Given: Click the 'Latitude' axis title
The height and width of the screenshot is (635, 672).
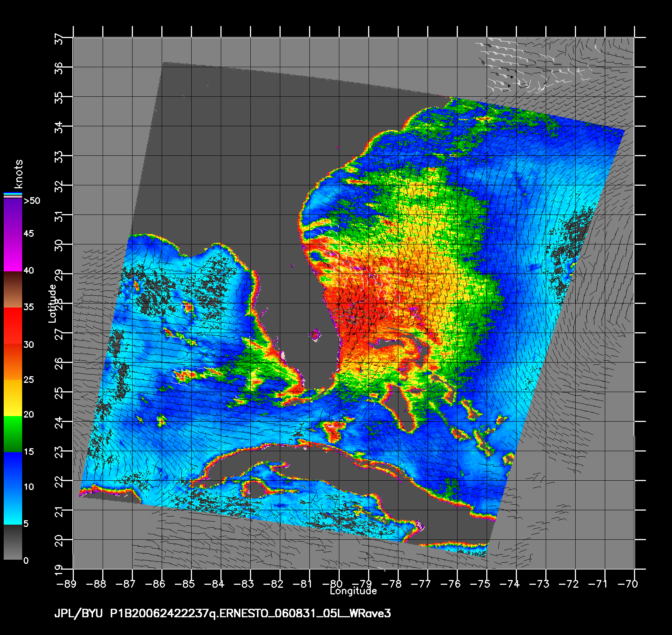Looking at the screenshot, I should tap(53, 303).
